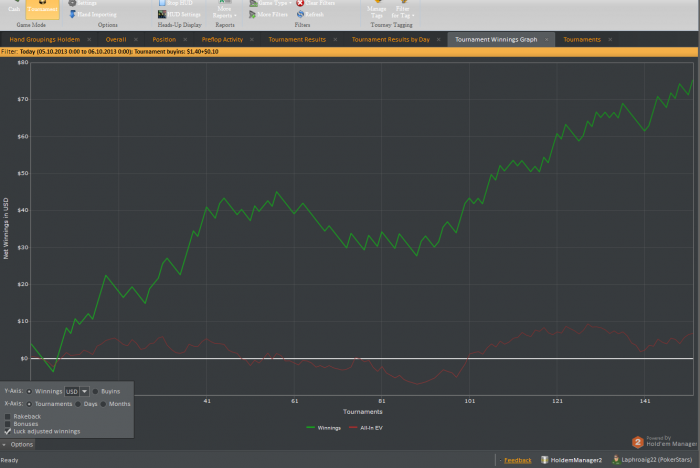Select Y-Axis Buyins radio button
The image size is (700, 468).
(x=96, y=391)
